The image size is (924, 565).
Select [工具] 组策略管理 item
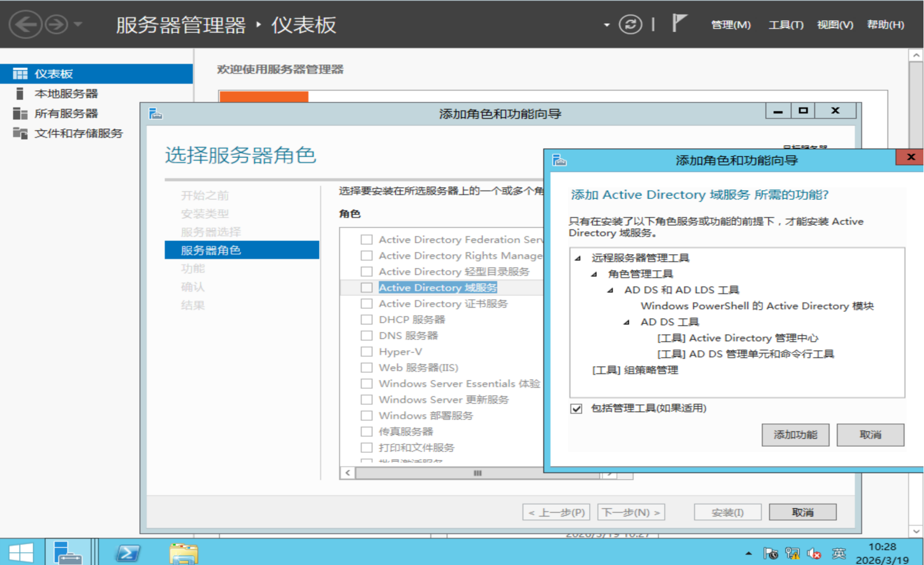pos(635,370)
